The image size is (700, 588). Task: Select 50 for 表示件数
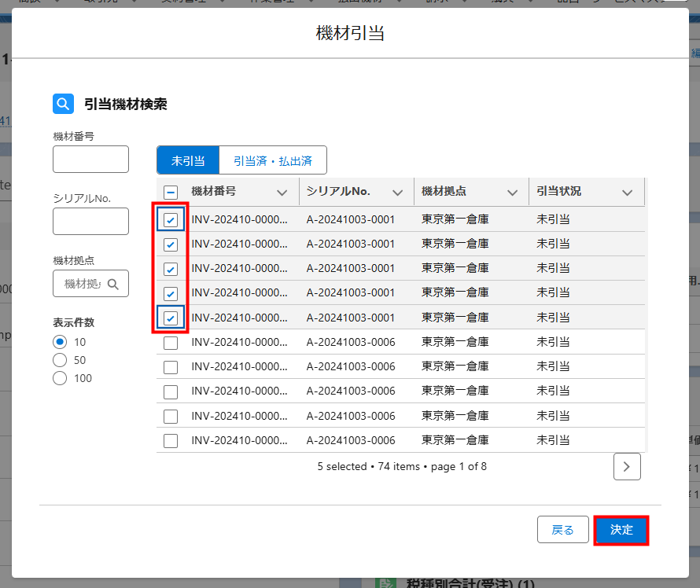[60, 360]
